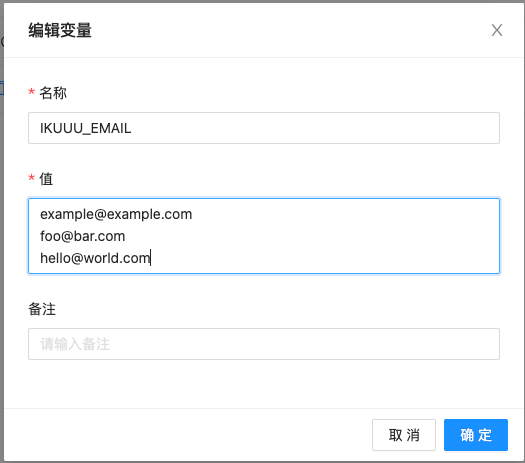Click the 请输入备注 placeholder text
The height and width of the screenshot is (463, 525).
pyautogui.click(x=75, y=344)
